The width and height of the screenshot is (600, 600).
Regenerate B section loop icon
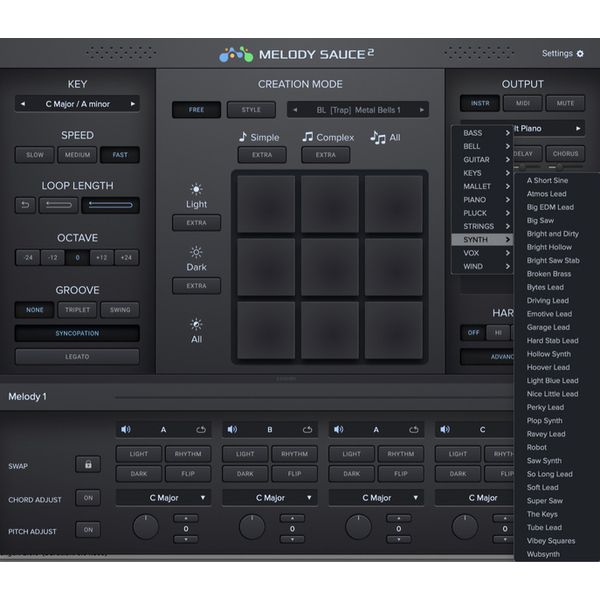[x=307, y=429]
